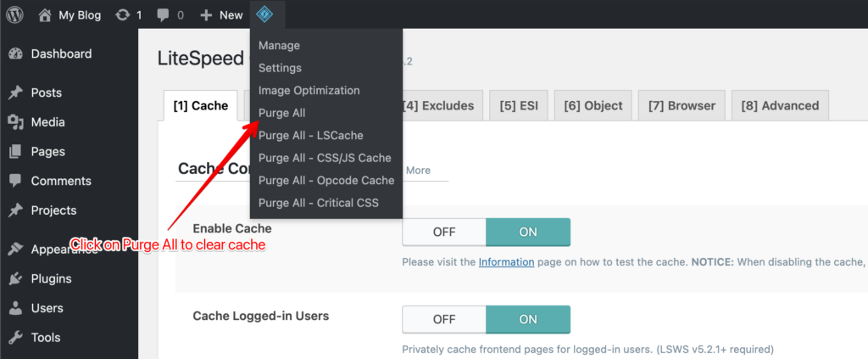Set Cache Logged-in Users to ON
This screenshot has height=359, width=868.
pos(528,319)
